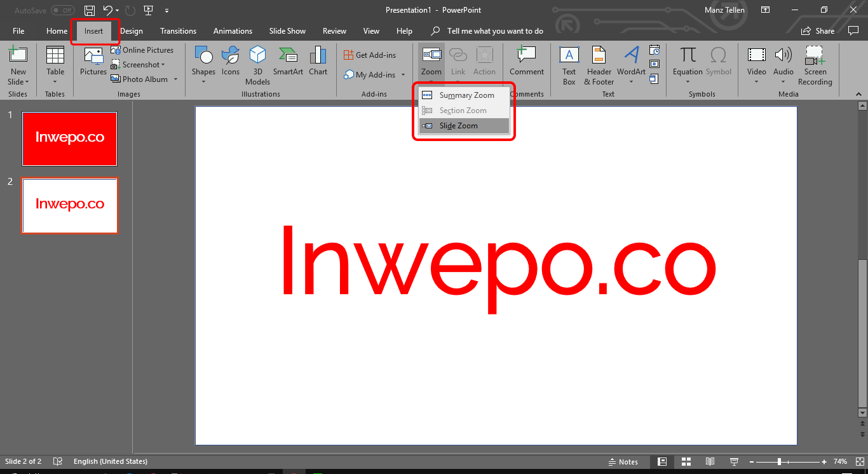Switch to Slide Sorter view
868x474 pixels.
[686, 462]
